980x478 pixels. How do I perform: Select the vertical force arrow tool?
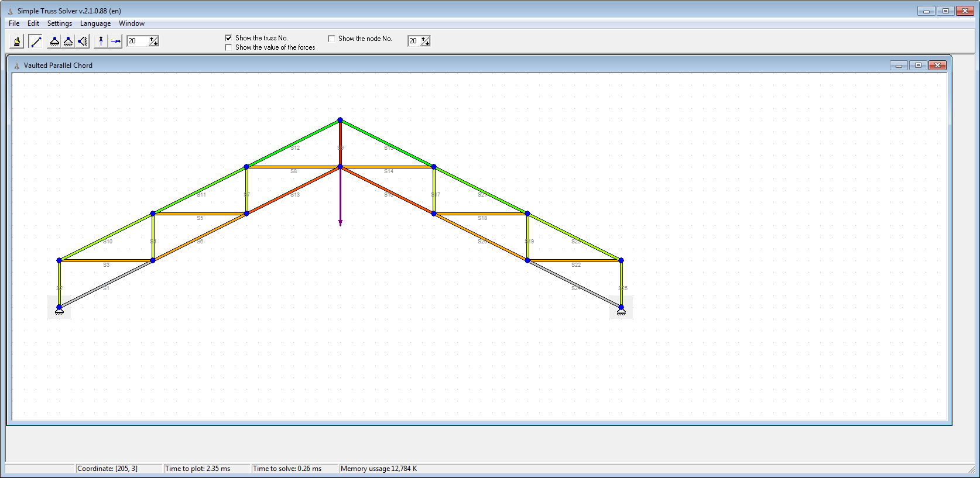click(x=101, y=41)
